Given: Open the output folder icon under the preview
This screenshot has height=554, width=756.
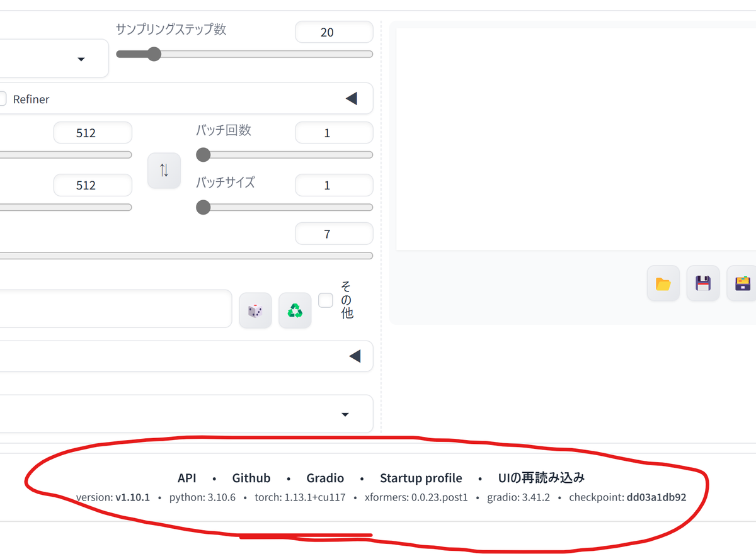Looking at the screenshot, I should [663, 283].
